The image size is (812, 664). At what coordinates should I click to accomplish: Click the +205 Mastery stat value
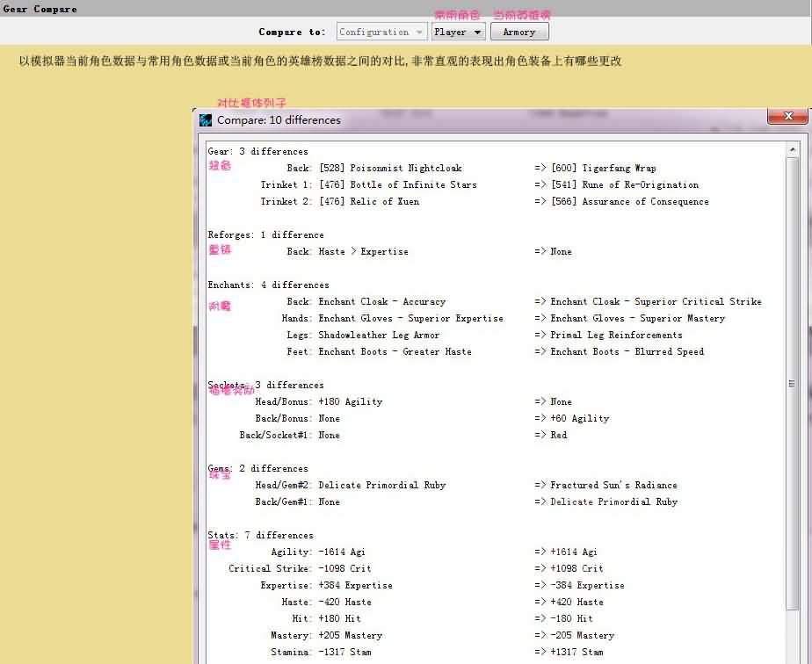[x=350, y=635]
